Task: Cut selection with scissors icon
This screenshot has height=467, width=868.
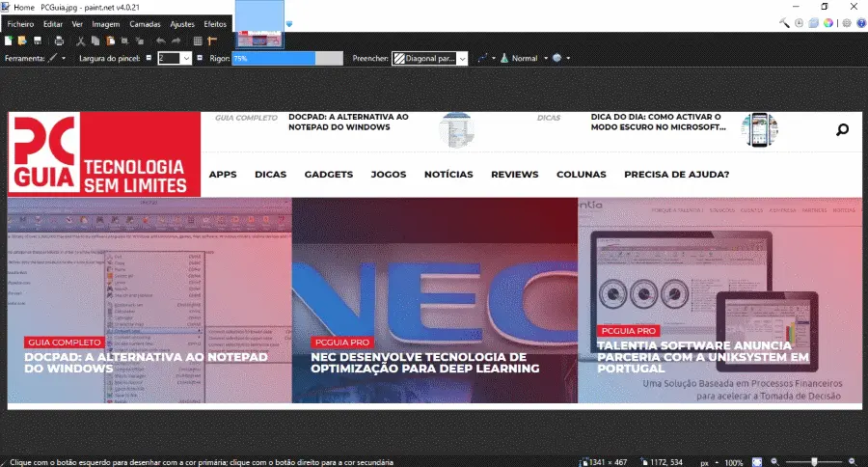Action: tap(81, 41)
